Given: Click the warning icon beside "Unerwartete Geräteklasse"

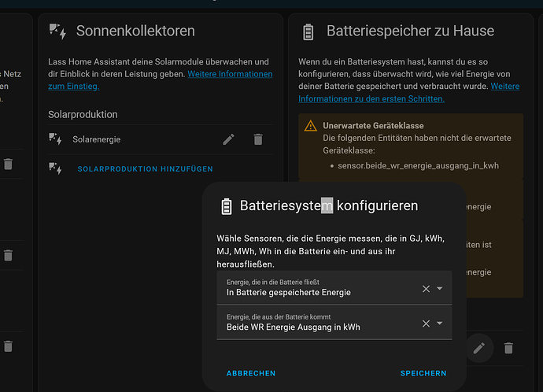Looking at the screenshot, I should click(x=311, y=126).
